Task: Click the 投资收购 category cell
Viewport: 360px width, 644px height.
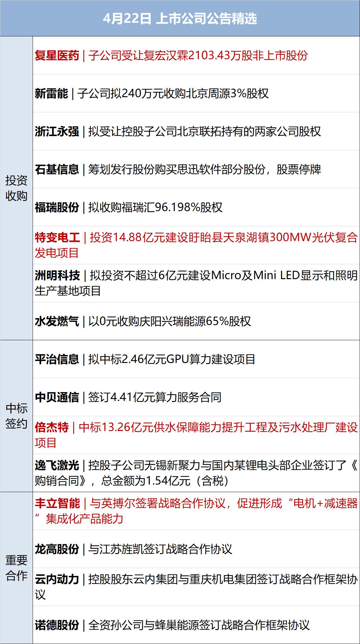Action: tap(16, 188)
